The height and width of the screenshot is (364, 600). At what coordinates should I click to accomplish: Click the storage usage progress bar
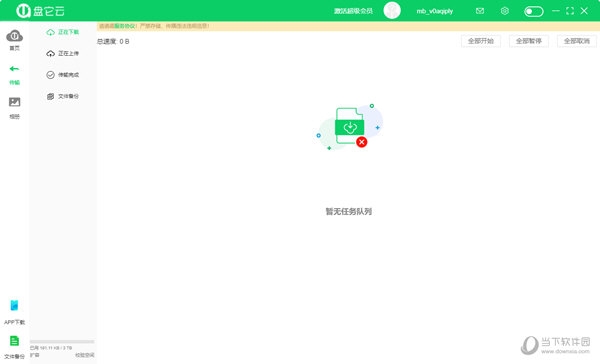(62, 341)
